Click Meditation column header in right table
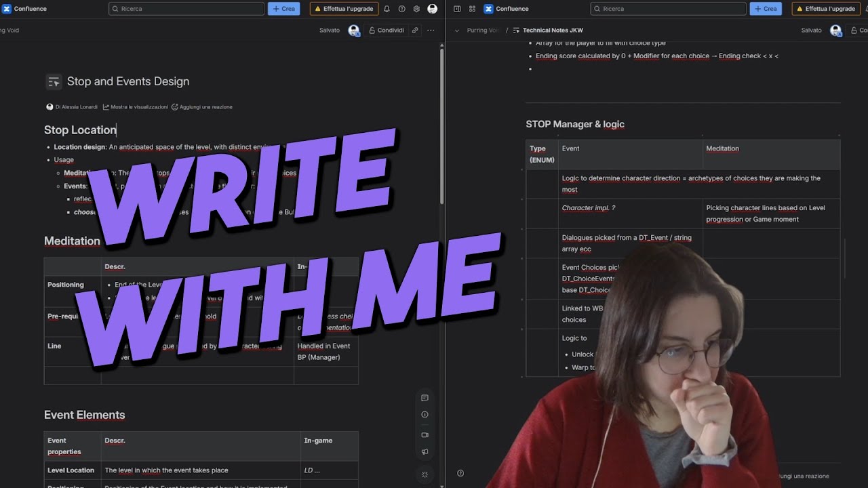The width and height of the screenshot is (868, 488). point(771,155)
